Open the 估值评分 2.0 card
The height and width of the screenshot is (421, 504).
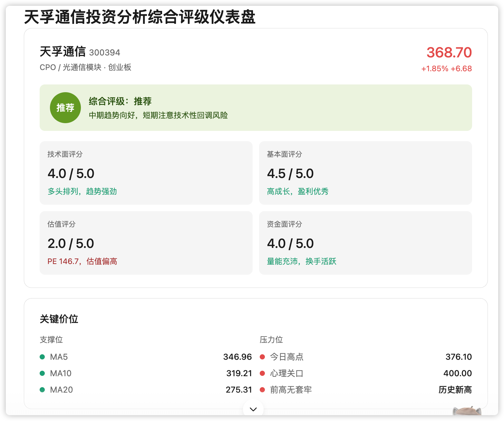(146, 243)
